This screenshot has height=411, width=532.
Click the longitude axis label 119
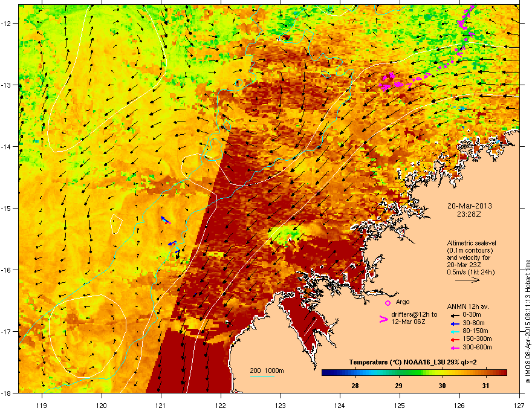click(42, 406)
